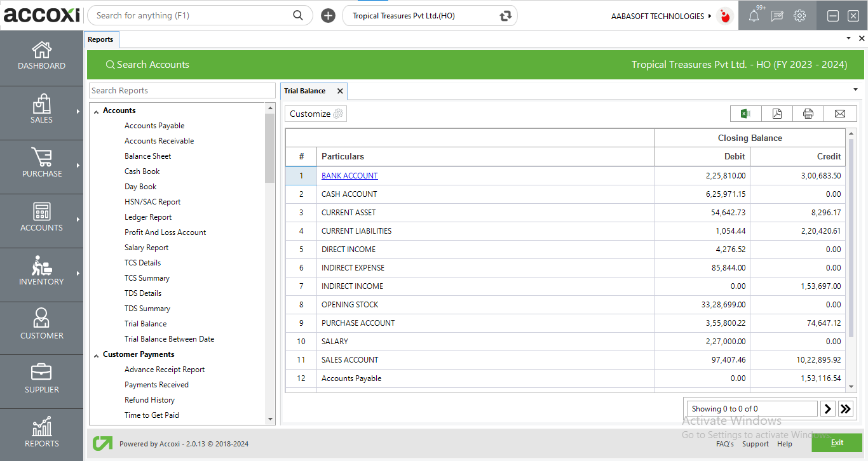
Task: Click the green plus quick-create button
Action: (328, 15)
